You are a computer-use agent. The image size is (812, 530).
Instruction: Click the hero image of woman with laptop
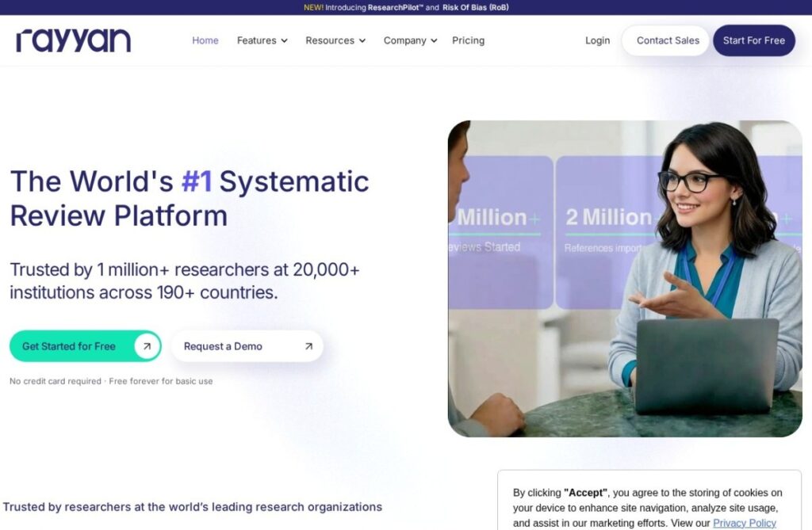[625, 279]
